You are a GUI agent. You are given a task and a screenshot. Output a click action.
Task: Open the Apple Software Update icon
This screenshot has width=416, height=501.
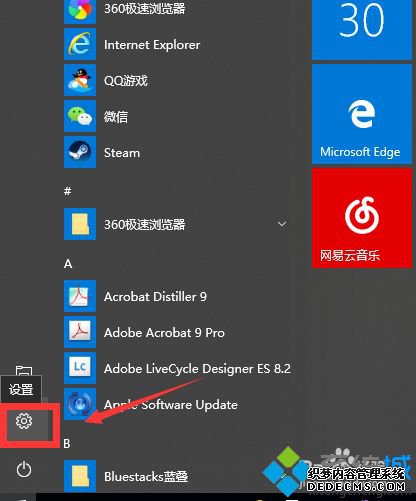pos(80,404)
